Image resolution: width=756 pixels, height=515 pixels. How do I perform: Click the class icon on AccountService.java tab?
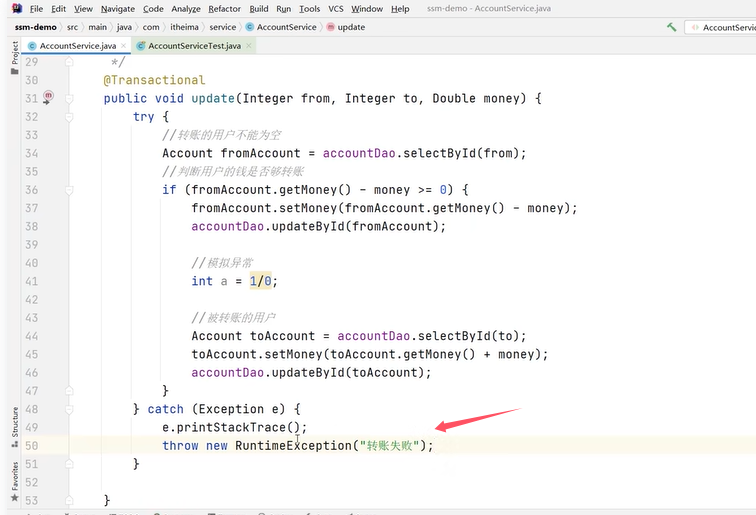pos(32,46)
